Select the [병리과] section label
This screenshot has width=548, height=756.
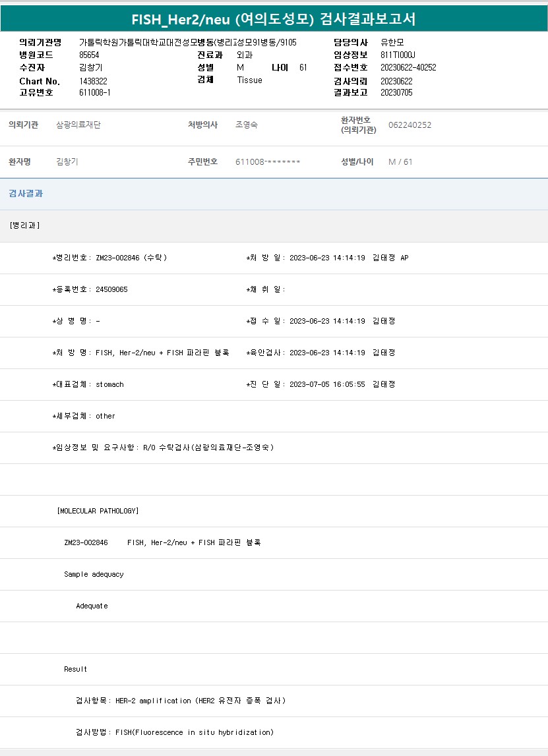(x=25, y=225)
